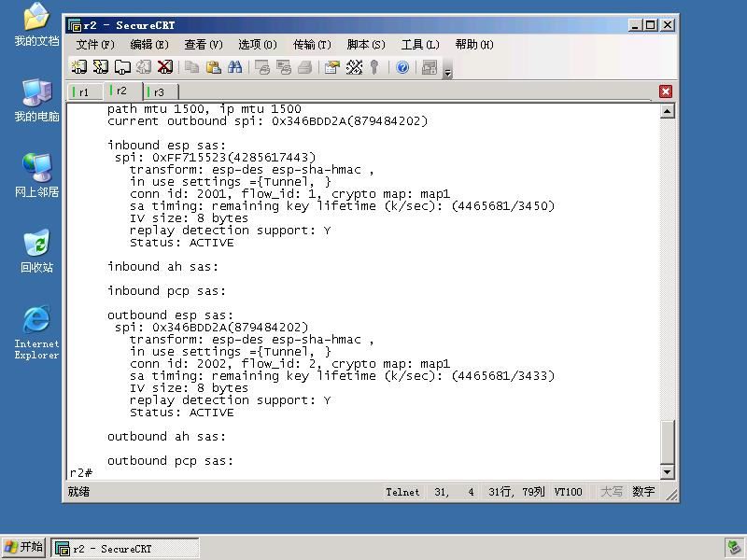Click the public key icon

374,67
